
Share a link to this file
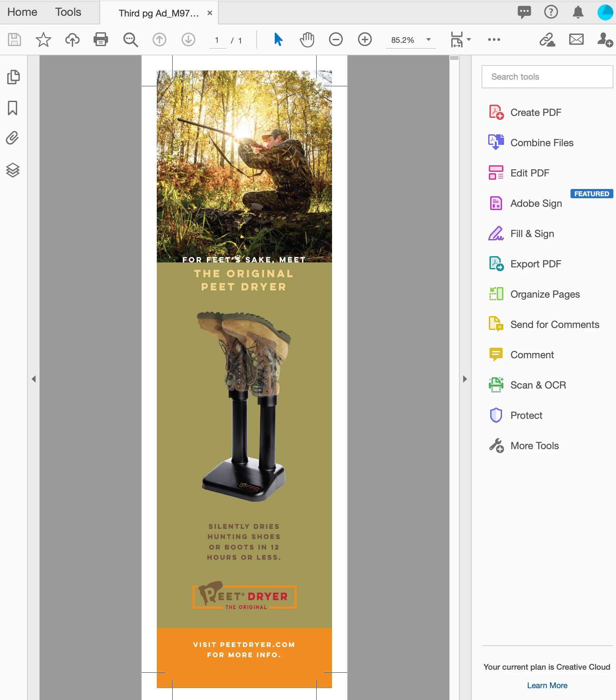coord(547,40)
